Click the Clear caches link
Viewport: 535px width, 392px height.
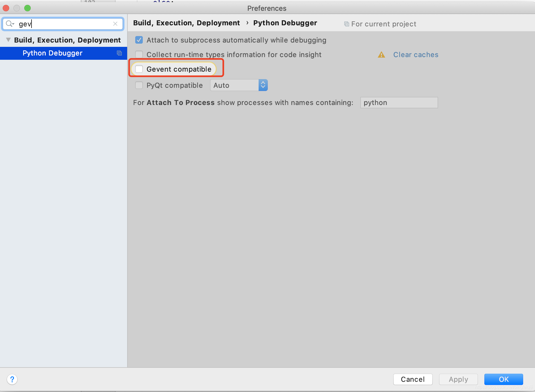click(416, 55)
